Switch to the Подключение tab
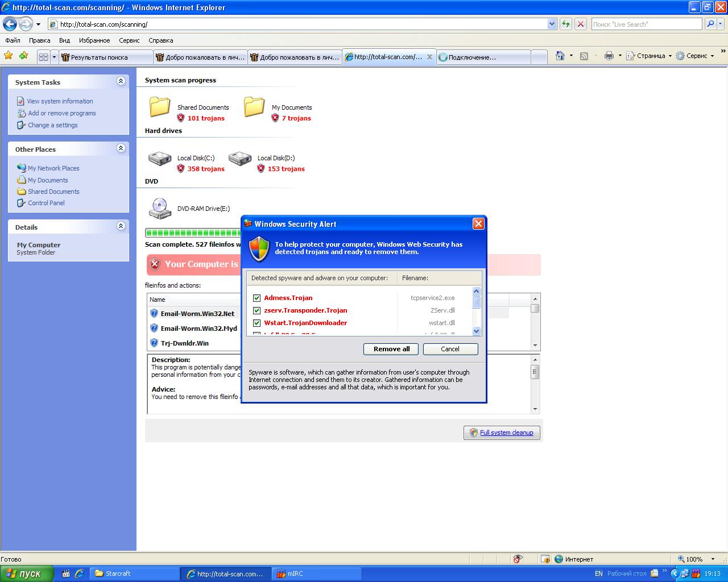728x582 pixels. pos(483,57)
